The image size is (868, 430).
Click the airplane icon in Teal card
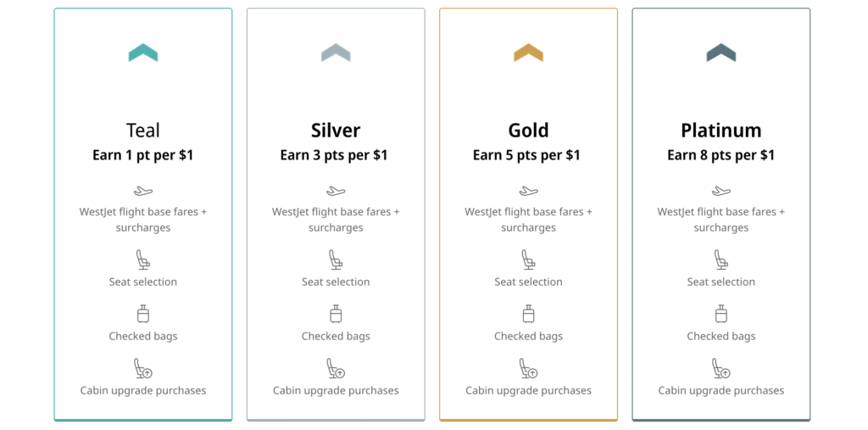143,192
